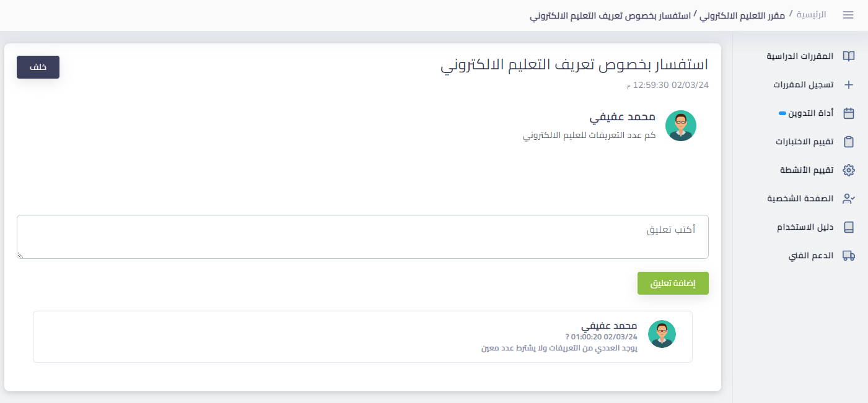Open أداة التدوين sidebar entry

pos(810,113)
